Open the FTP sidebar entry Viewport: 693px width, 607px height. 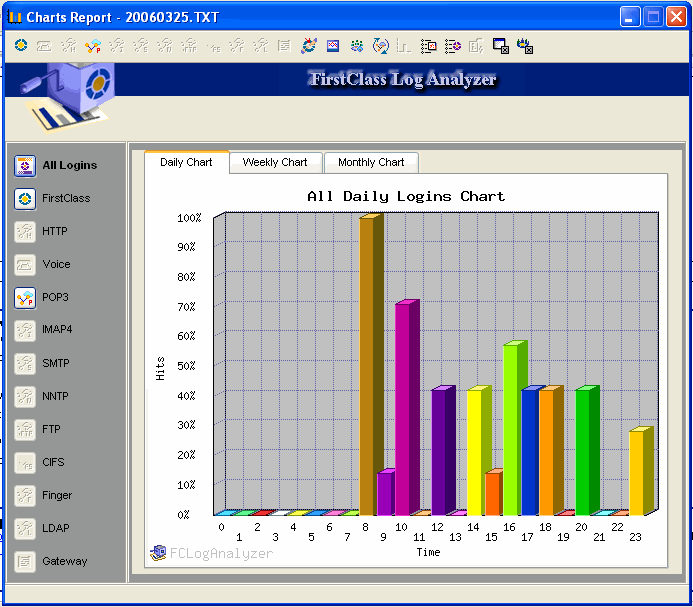25,429
